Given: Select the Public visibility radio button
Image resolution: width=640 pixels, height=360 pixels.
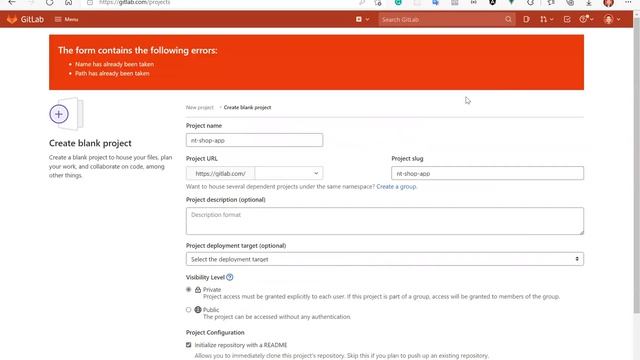Looking at the screenshot, I should 188,310.
